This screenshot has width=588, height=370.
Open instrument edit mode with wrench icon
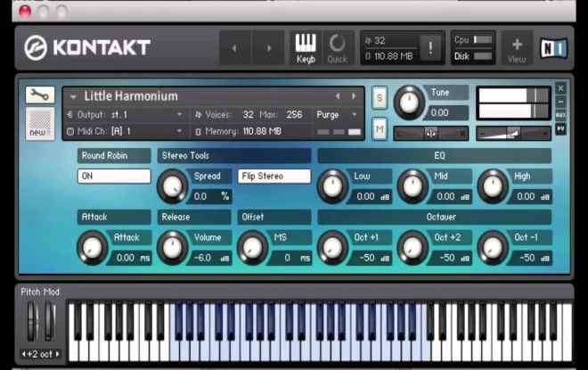click(40, 95)
